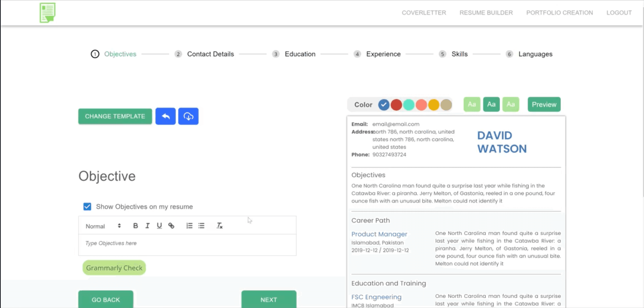
Task: Select the turquoise color swatch
Action: (409, 105)
